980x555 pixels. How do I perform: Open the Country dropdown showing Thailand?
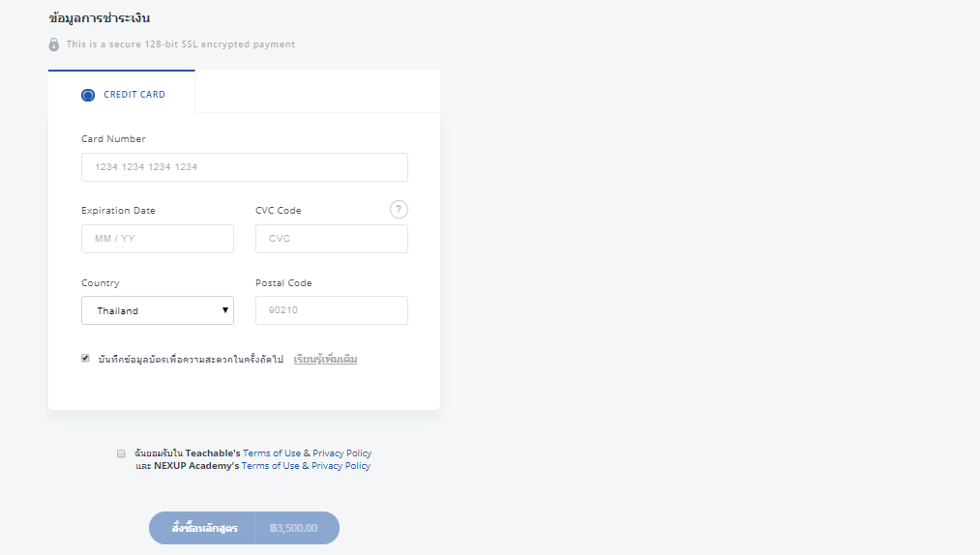pos(158,310)
